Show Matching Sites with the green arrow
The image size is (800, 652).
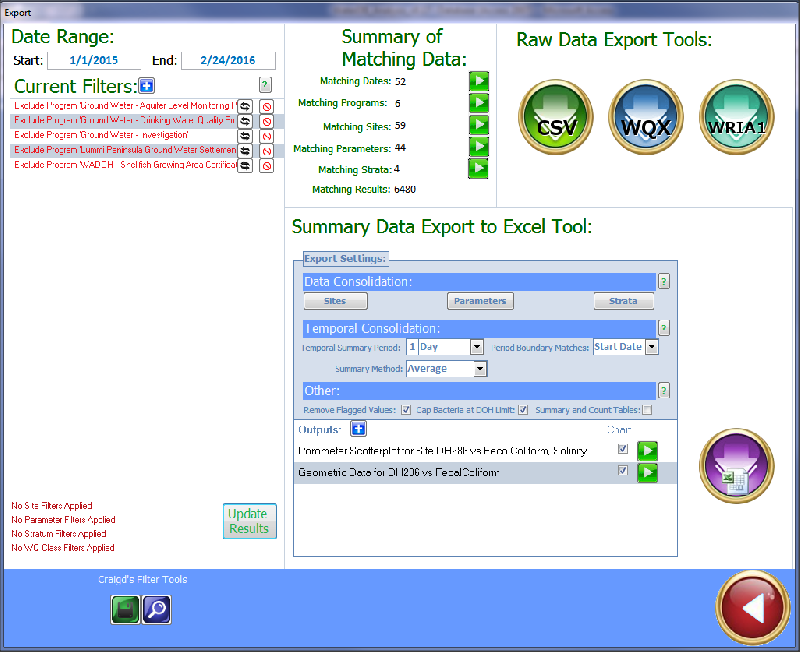[479, 125]
